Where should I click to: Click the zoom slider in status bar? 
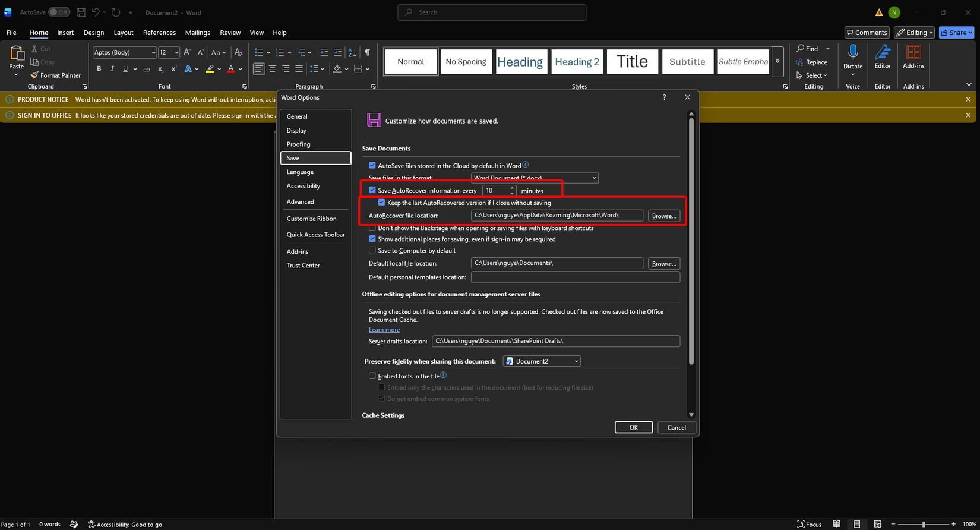pos(924,524)
